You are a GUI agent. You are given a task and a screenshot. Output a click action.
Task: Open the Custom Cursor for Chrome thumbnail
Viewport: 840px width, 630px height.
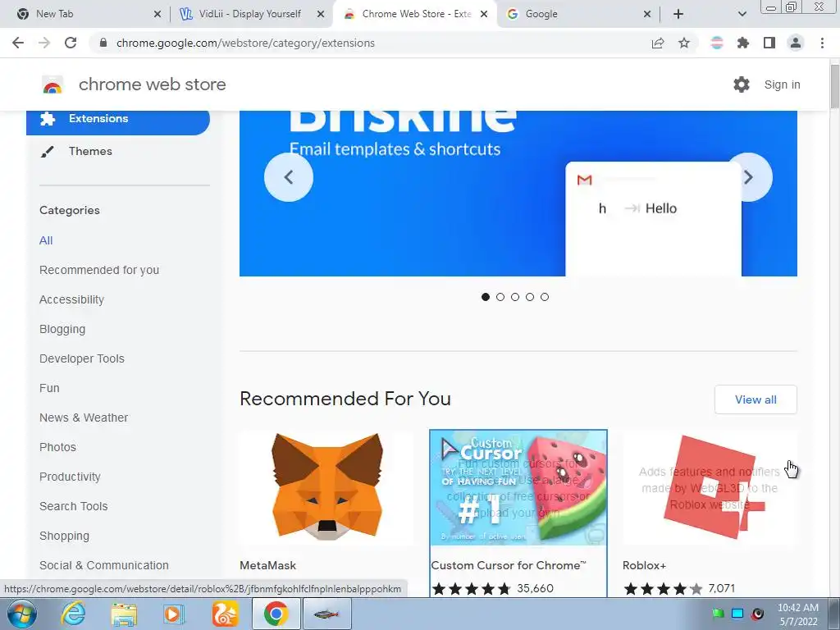point(518,487)
